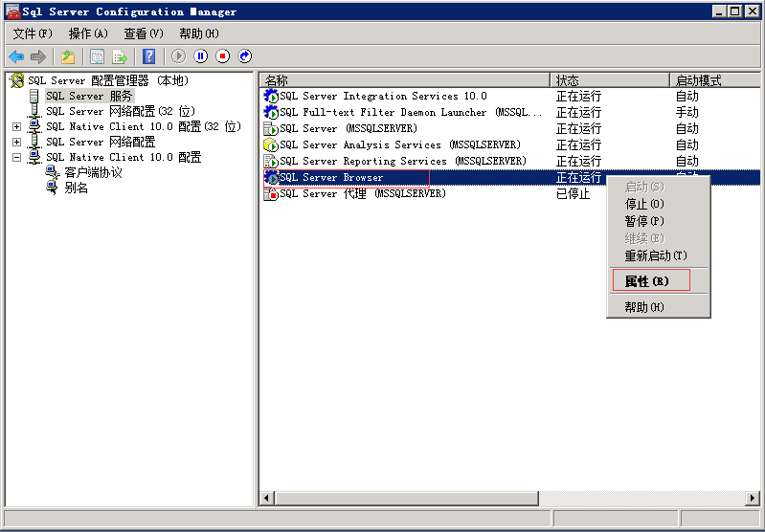Select SQL Server 网络配置(32 位) tree item
This screenshot has height=532, width=765.
pos(121,111)
